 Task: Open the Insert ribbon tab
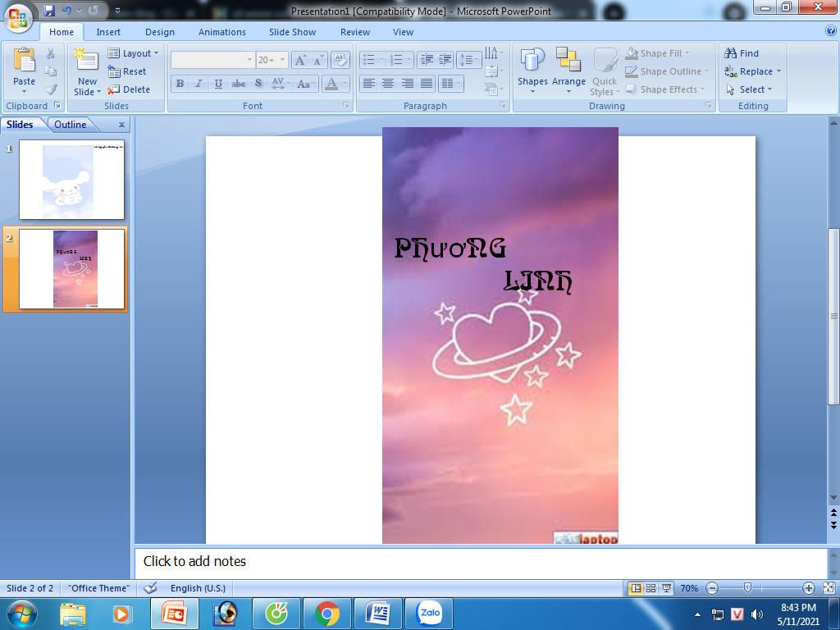(x=108, y=32)
